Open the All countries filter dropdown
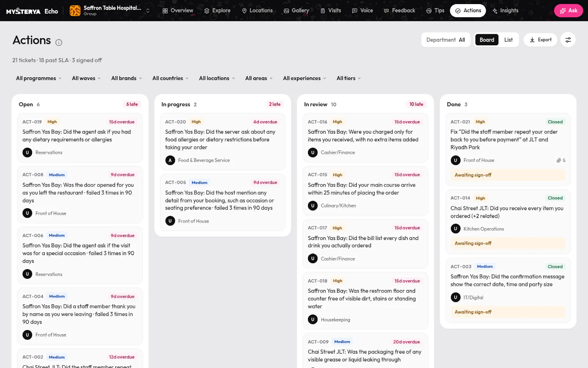This screenshot has width=588, height=368. coord(171,78)
